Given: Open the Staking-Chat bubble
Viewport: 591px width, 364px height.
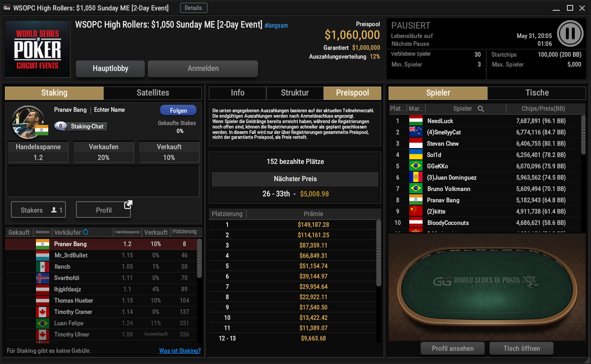Looking at the screenshot, I should (81, 126).
